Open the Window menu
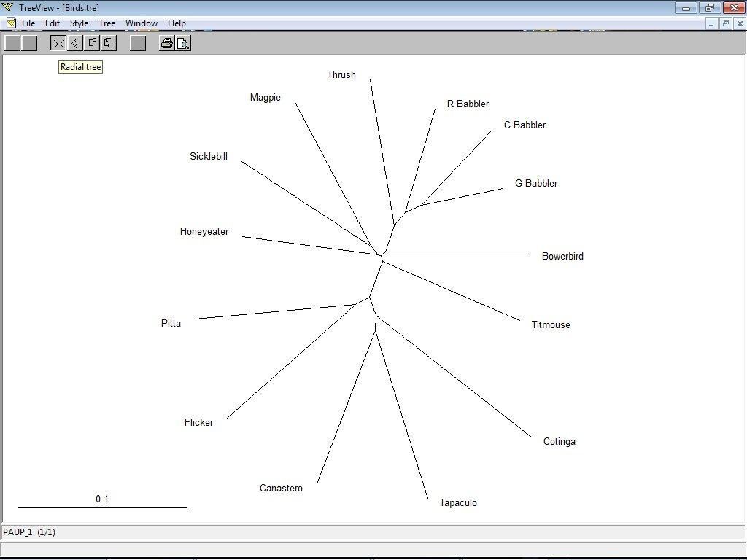This screenshot has height=560, width=747. coord(142,23)
